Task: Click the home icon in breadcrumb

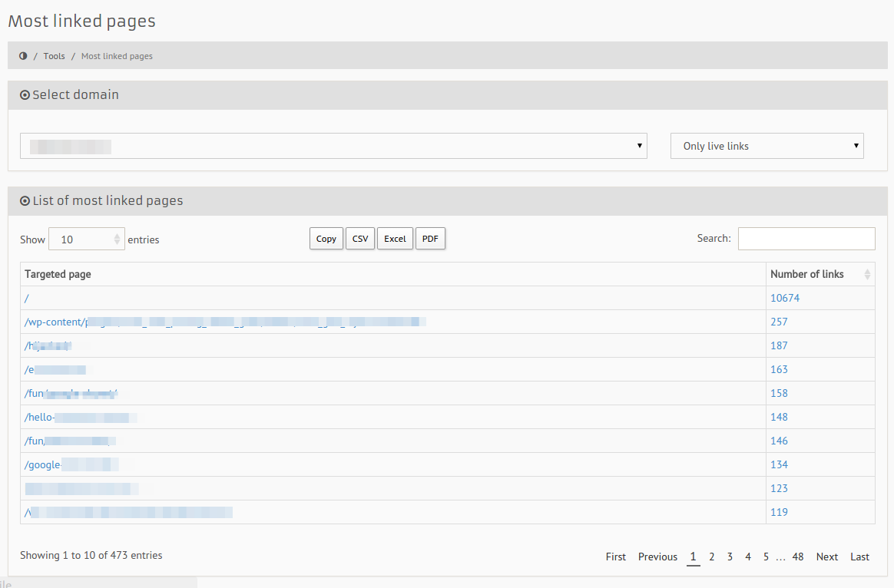Action: coord(23,56)
